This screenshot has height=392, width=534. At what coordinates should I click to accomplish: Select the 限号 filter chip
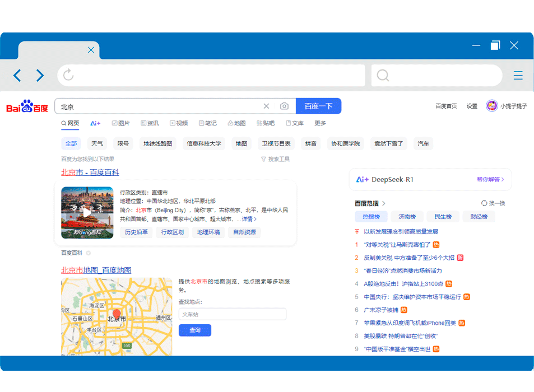click(x=123, y=143)
